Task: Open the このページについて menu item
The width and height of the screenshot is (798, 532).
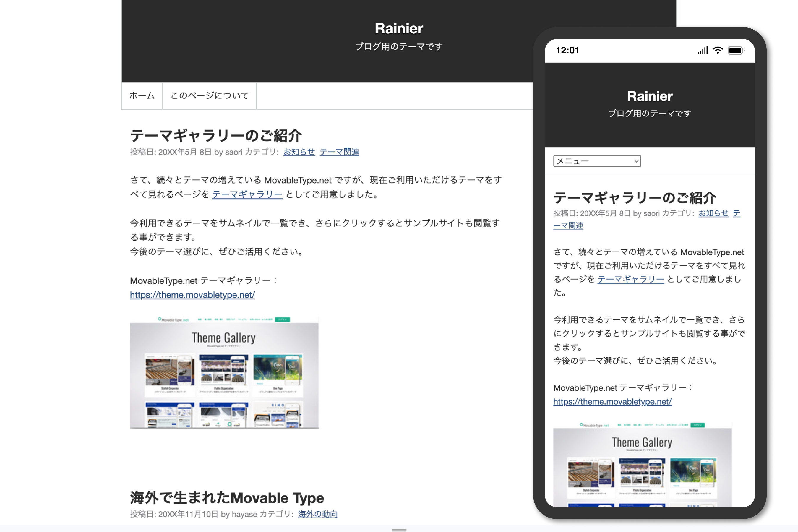Action: tap(209, 96)
